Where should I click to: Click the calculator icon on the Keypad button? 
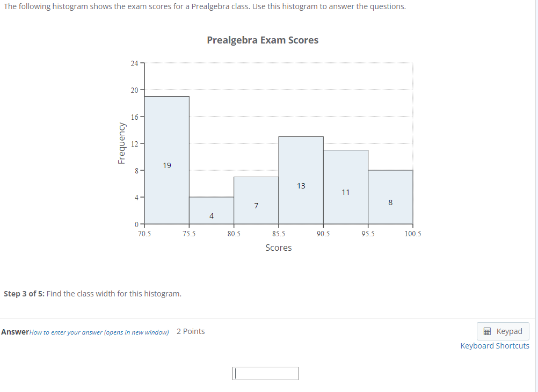point(488,331)
